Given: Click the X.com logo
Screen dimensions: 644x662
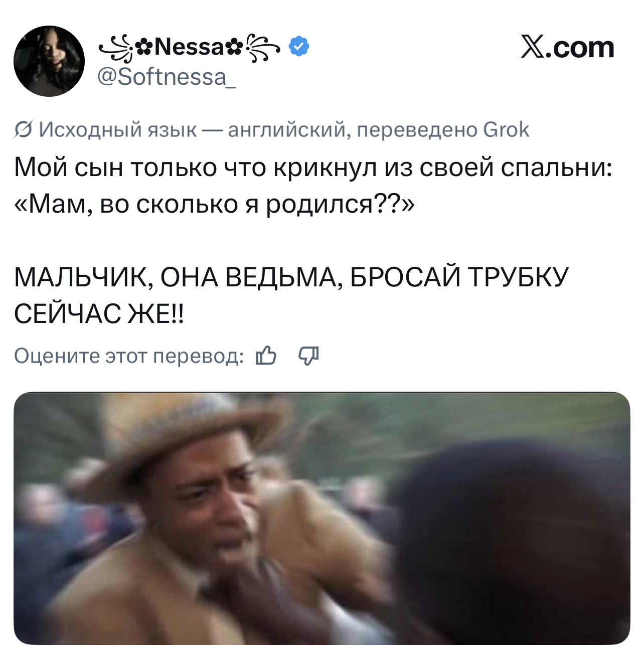Looking at the screenshot, I should click(x=567, y=47).
